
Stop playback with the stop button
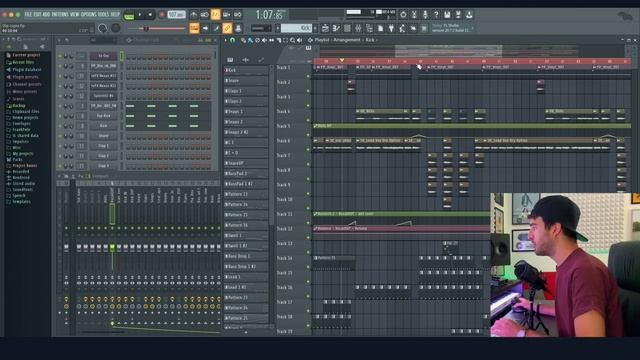pos(150,15)
